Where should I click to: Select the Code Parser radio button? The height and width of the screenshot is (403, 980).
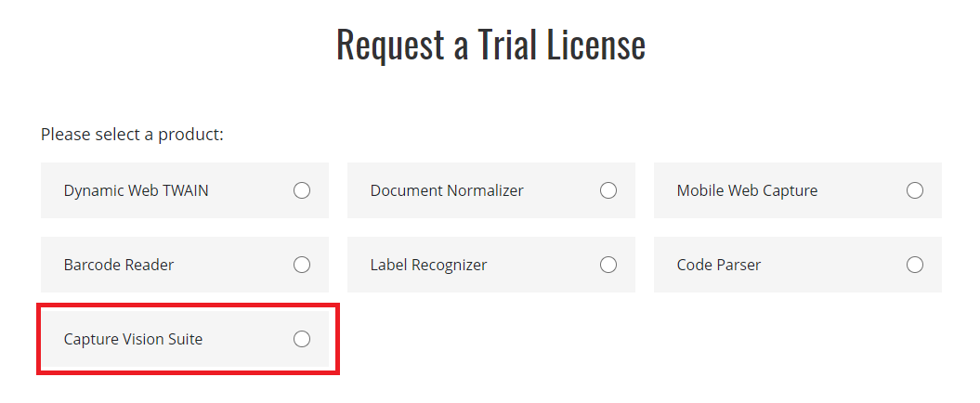[915, 265]
